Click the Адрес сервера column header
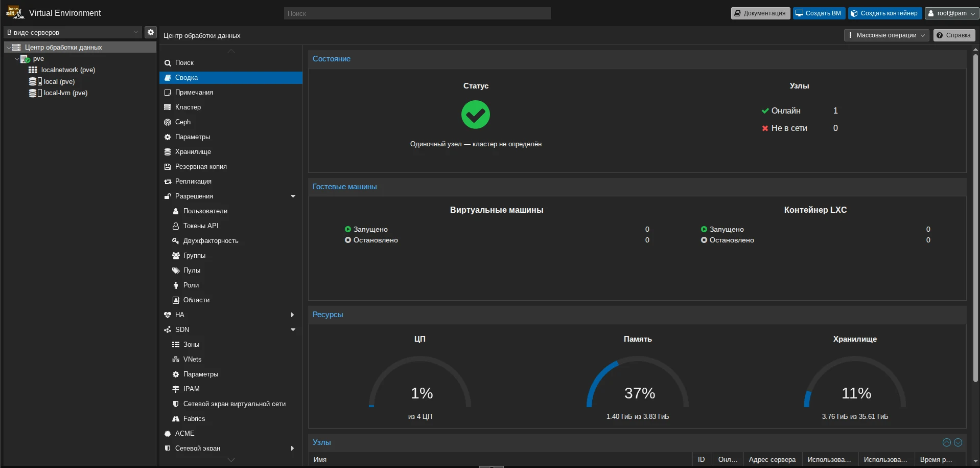Screen dimensions: 980x468 pyautogui.click(x=772, y=460)
